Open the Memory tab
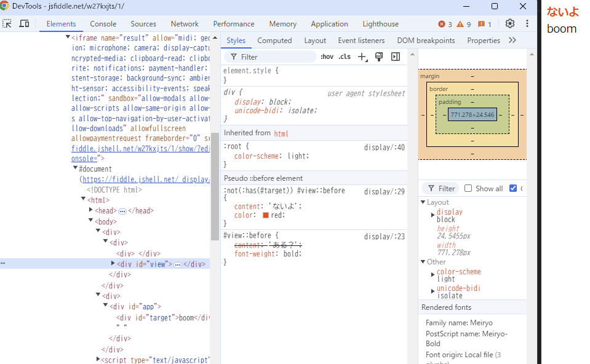This screenshot has width=590, height=364. (282, 24)
